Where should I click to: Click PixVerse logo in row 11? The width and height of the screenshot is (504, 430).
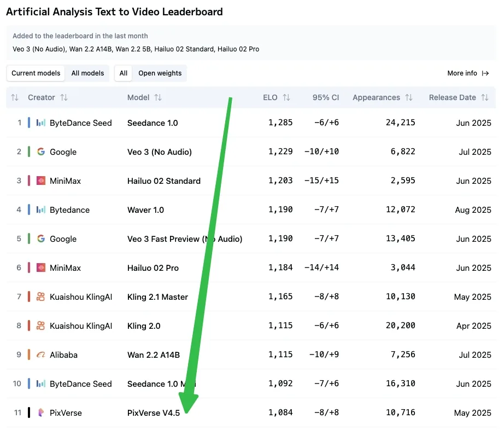pos(41,412)
